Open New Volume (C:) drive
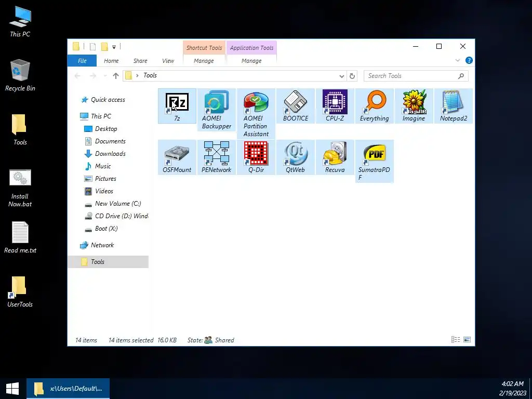 point(118,204)
